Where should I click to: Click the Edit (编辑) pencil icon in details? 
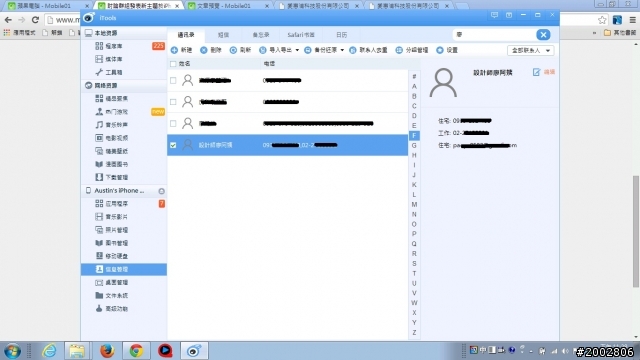(x=536, y=72)
